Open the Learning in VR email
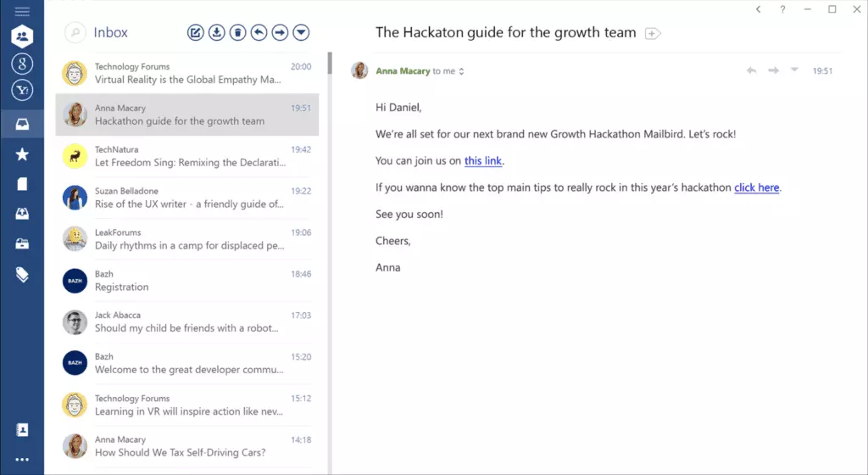Screen dimensions: 868x475 [187, 405]
